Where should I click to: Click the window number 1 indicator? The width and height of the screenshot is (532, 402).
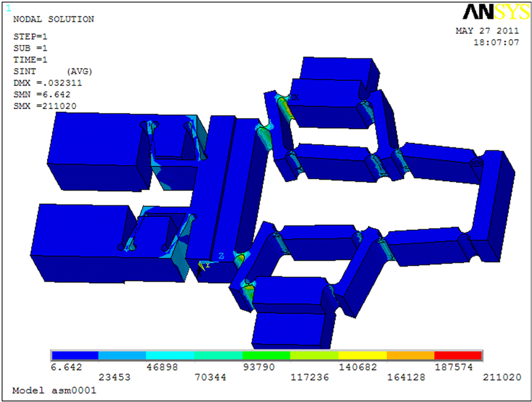(x=9, y=8)
